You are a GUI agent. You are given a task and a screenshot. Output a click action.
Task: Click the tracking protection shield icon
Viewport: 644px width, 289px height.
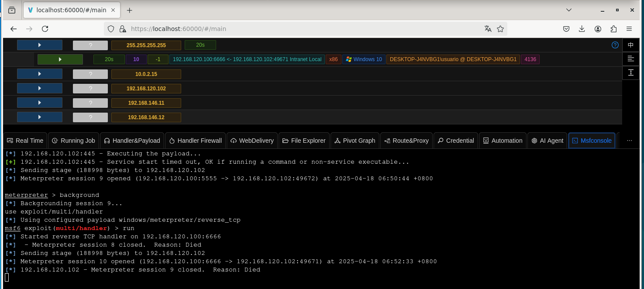(x=111, y=29)
